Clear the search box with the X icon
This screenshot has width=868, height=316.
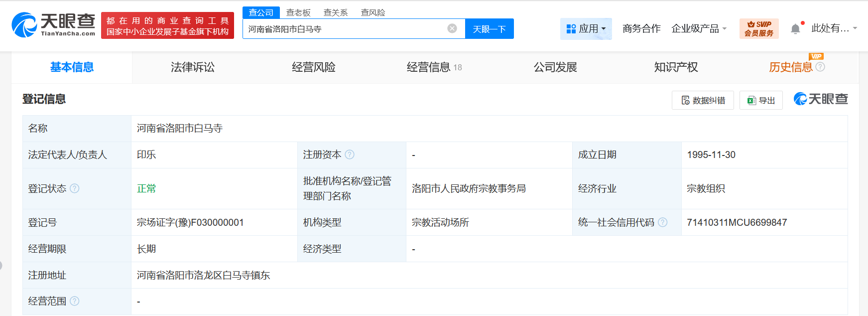452,28
